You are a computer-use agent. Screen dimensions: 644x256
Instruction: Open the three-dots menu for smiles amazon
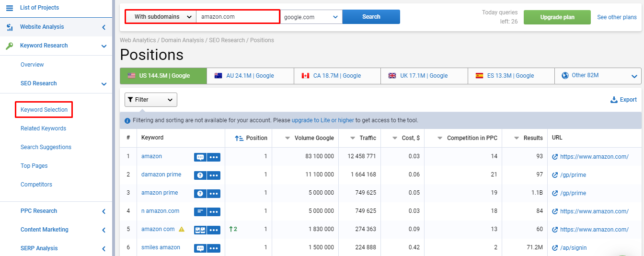tap(214, 248)
